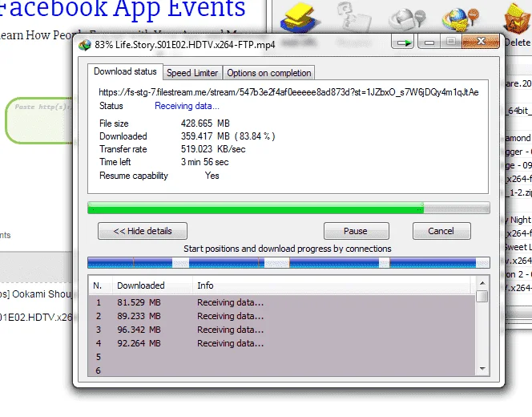The image size is (532, 417).
Task: Open the Options on completion tab
Action: (268, 73)
